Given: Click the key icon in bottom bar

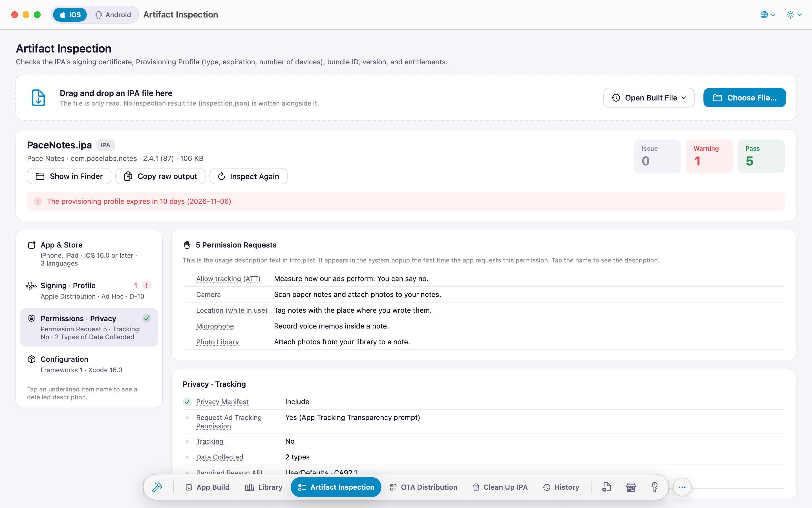Looking at the screenshot, I should tap(655, 487).
